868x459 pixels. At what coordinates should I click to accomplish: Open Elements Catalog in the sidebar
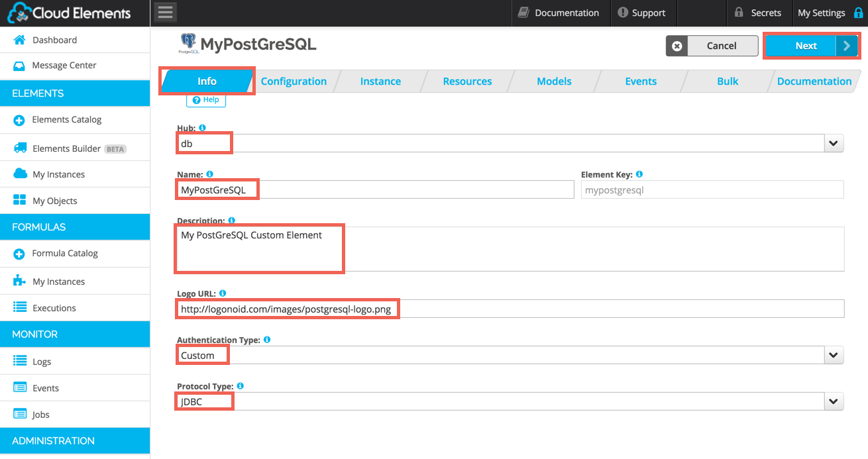tap(75, 120)
